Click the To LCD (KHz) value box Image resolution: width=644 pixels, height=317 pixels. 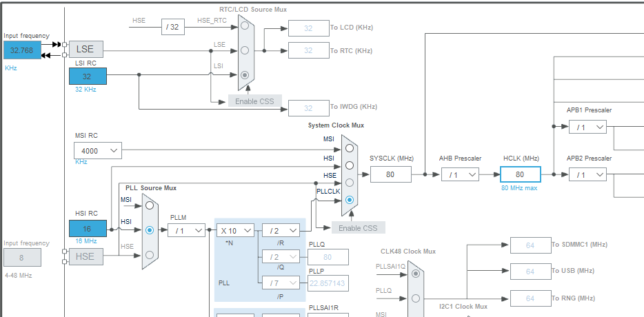tap(308, 28)
